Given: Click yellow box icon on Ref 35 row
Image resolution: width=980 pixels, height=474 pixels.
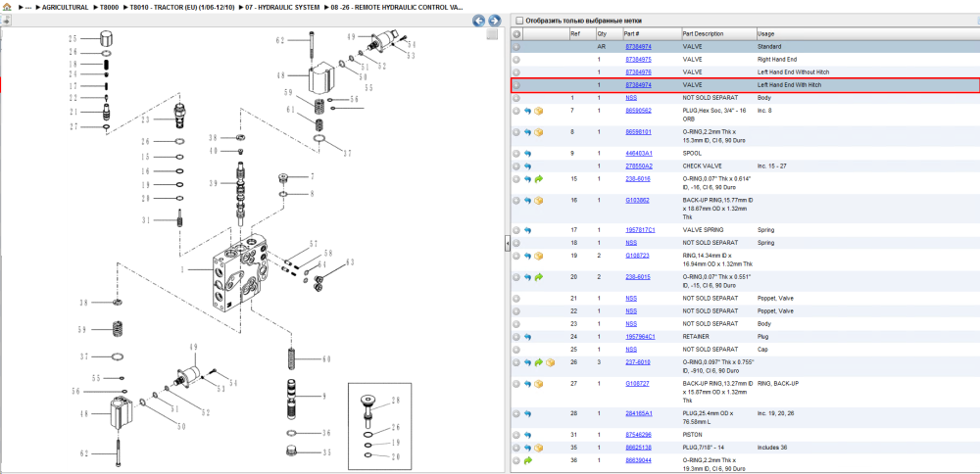Looking at the screenshot, I should point(539,448).
